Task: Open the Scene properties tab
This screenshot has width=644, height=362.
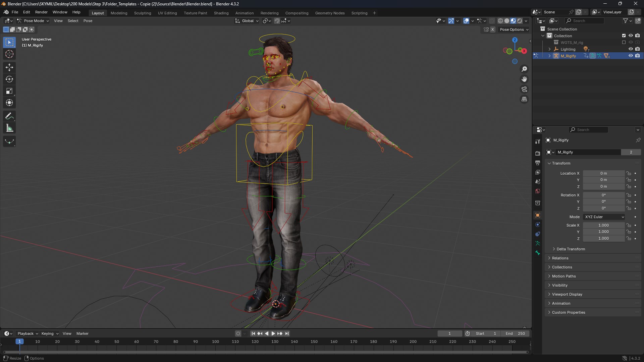Action: (x=538, y=181)
